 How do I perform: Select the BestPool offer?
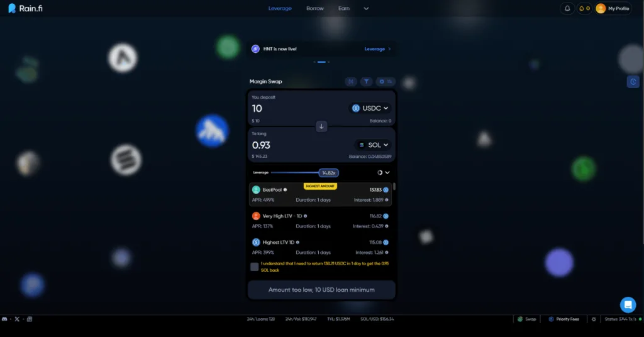[x=320, y=194]
